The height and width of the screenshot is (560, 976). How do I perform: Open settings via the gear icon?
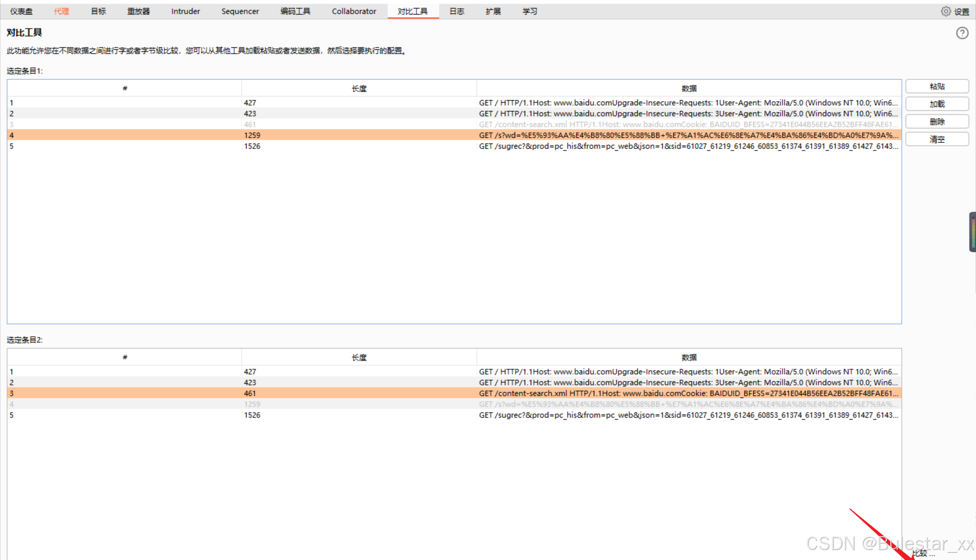(946, 11)
